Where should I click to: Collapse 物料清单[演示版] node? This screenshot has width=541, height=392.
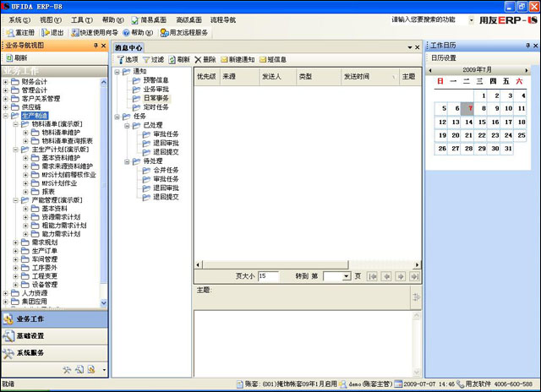15,124
